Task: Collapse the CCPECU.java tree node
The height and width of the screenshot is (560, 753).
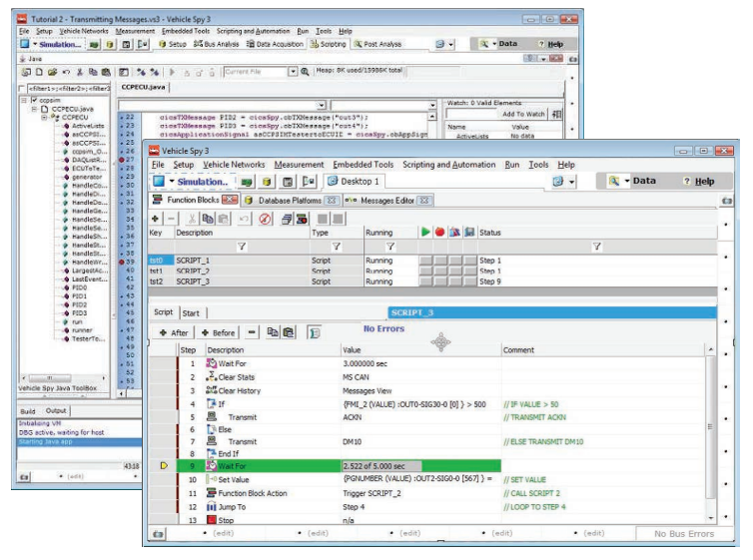Action: click(x=34, y=109)
